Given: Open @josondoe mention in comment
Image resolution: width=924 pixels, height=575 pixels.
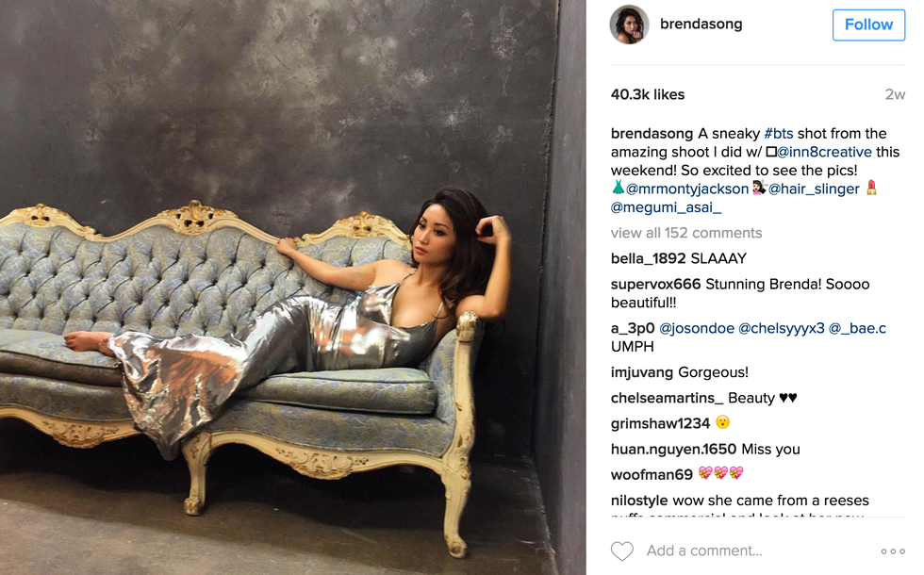Looking at the screenshot, I should point(697,328).
